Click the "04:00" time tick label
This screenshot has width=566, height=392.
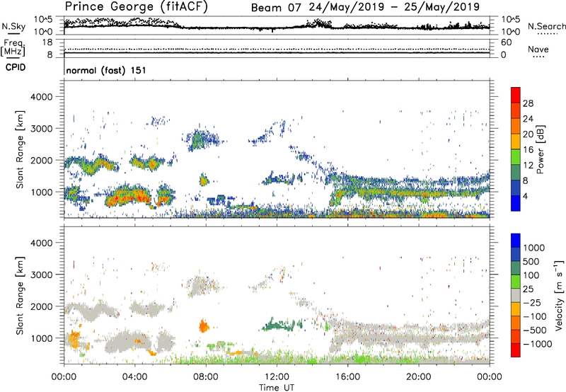point(134,377)
